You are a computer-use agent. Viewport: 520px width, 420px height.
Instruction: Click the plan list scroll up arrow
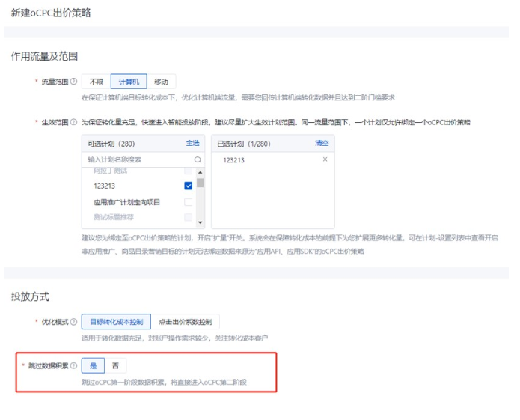(x=200, y=172)
